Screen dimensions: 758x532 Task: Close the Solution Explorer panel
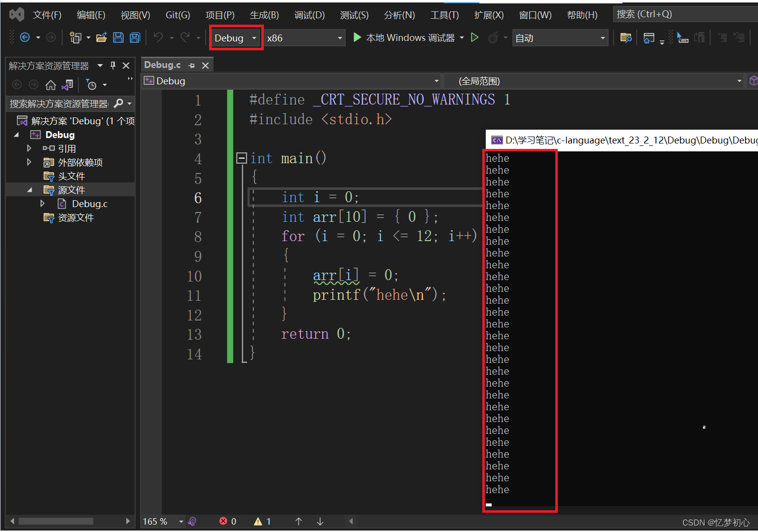coord(126,66)
